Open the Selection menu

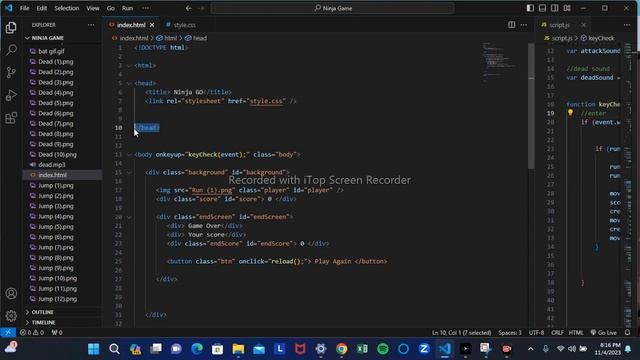tap(67, 8)
